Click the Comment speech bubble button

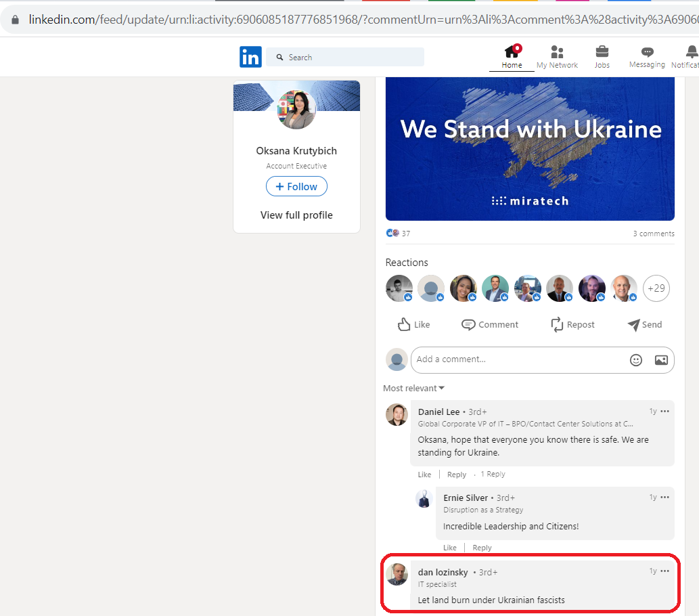click(x=489, y=324)
